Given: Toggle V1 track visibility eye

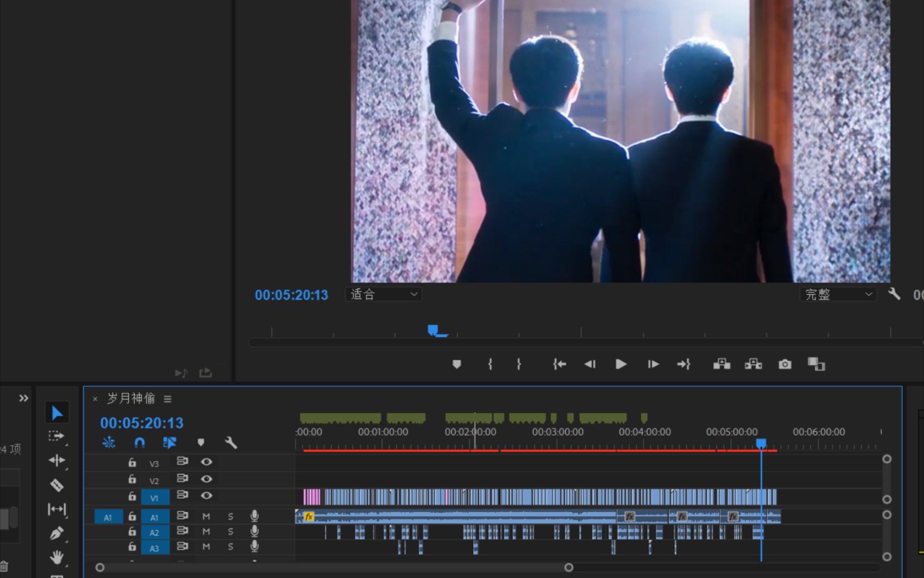Looking at the screenshot, I should 206,496.
